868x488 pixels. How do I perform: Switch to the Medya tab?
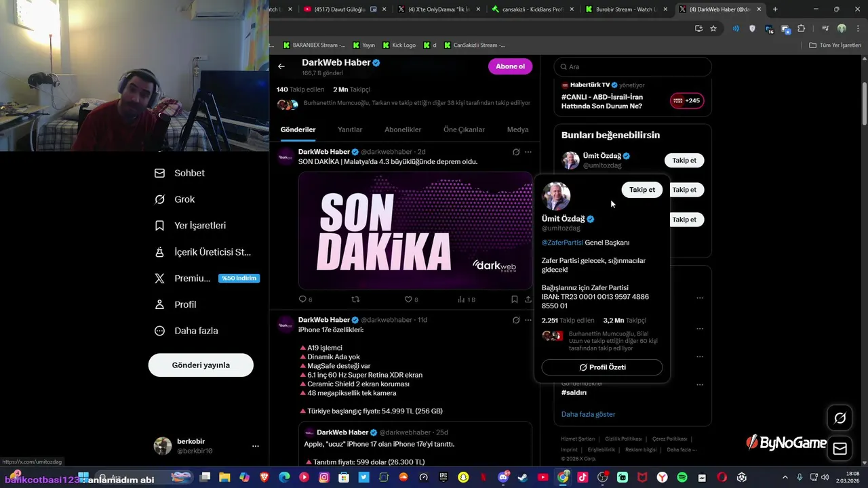pyautogui.click(x=517, y=129)
